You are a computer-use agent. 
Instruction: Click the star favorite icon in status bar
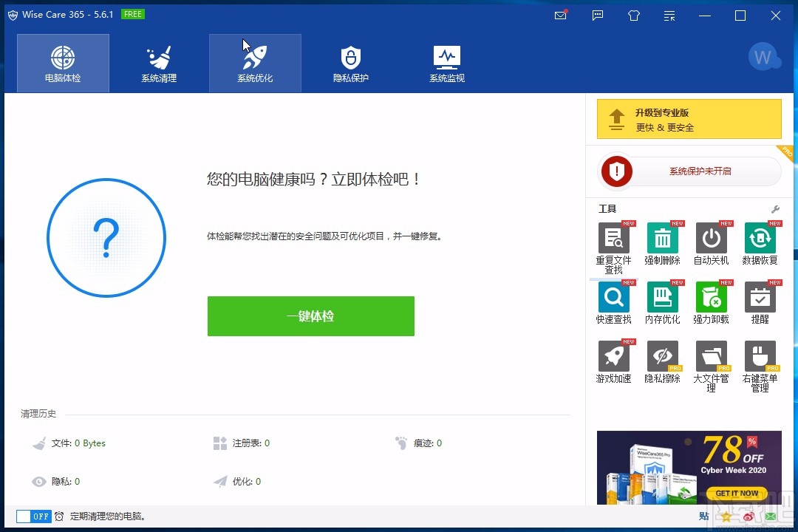pos(726,516)
